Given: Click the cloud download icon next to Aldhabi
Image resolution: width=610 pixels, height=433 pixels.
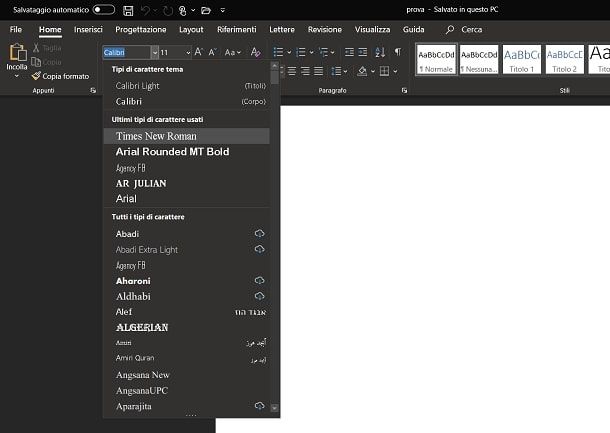Looking at the screenshot, I should pyautogui.click(x=259, y=296).
